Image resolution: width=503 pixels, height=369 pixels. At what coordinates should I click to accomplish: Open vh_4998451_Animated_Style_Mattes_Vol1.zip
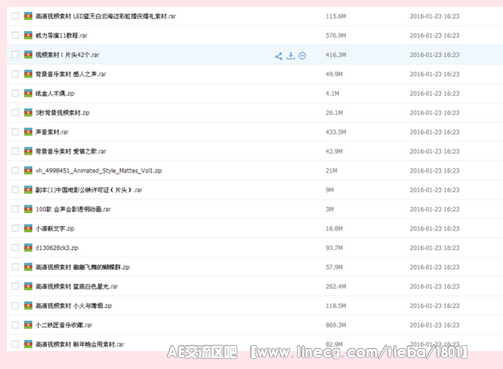coord(99,171)
